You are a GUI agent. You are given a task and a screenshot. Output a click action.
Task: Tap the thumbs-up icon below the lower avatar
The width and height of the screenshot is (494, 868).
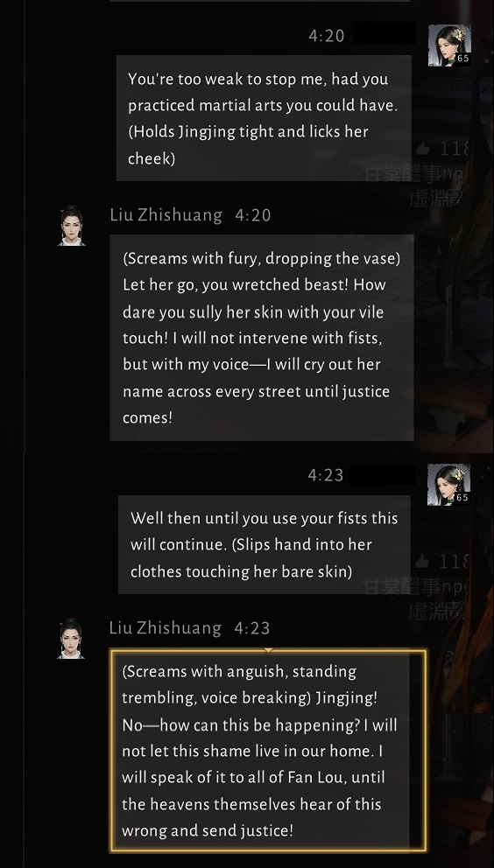(x=424, y=562)
